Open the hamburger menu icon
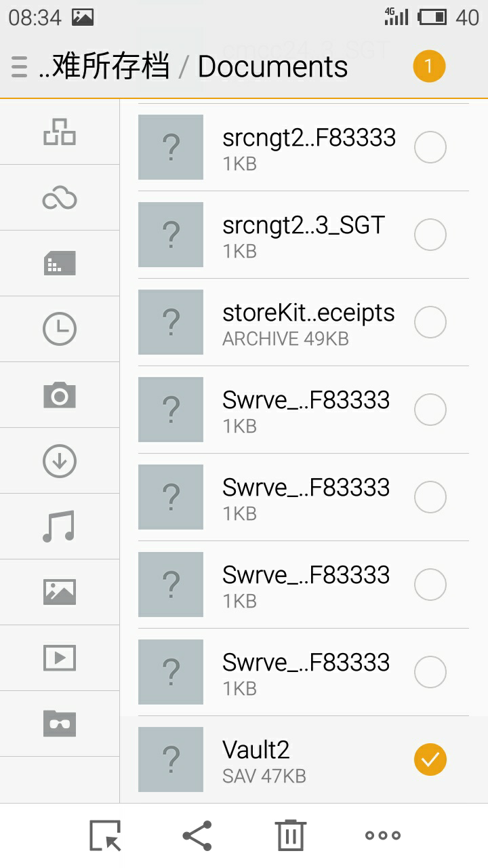This screenshot has height=868, width=488. 20,67
